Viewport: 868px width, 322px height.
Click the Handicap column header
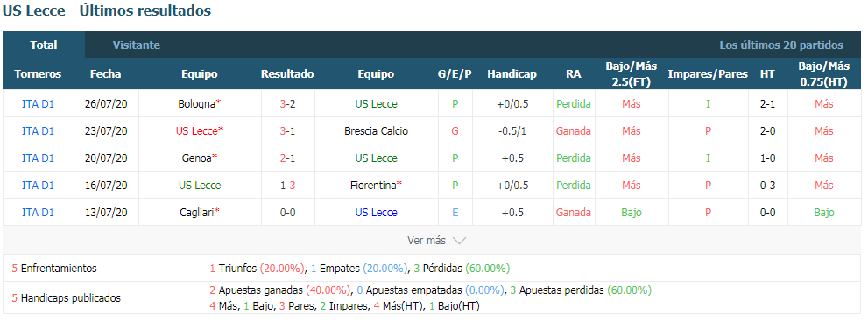pyautogui.click(x=512, y=74)
